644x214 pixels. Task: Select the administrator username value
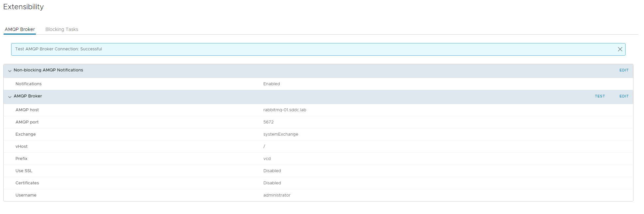[277, 195]
